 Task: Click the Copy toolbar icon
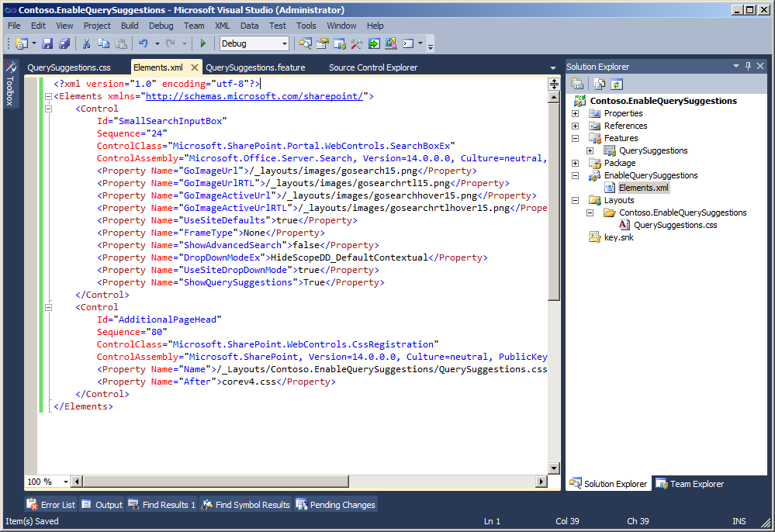[103, 43]
